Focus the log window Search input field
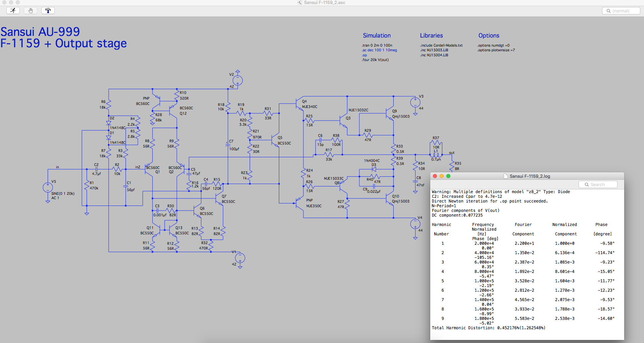Screen dimensions: 644x343 [598, 184]
